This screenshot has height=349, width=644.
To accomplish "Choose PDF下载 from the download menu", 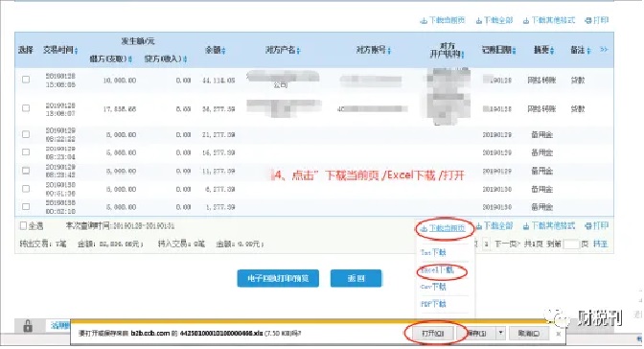I will tap(433, 304).
